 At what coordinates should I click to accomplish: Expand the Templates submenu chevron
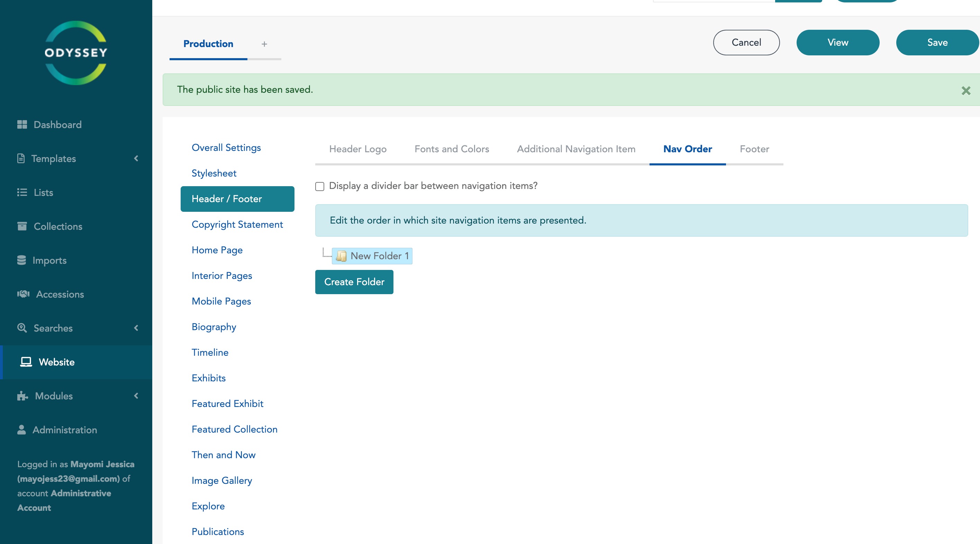[136, 158]
